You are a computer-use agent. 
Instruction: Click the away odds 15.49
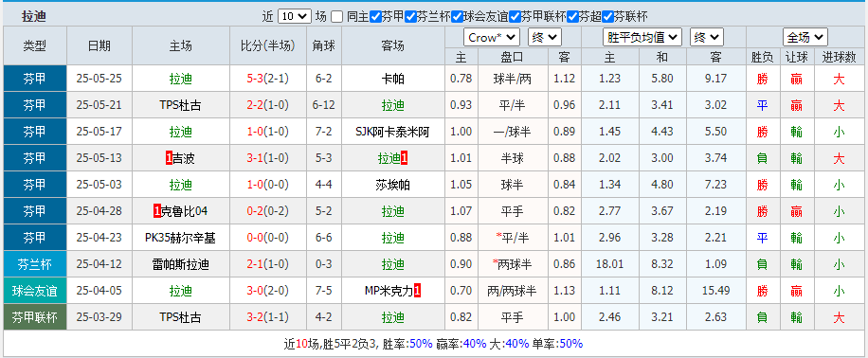[x=715, y=291]
